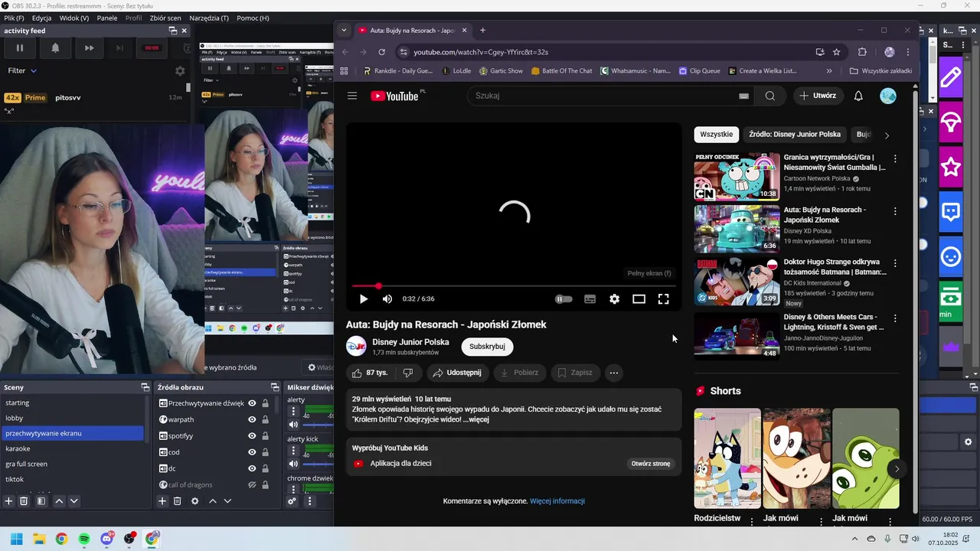Viewport: 980px width, 551px height.
Task: Remove selected scene with trash icon
Action: click(x=24, y=501)
